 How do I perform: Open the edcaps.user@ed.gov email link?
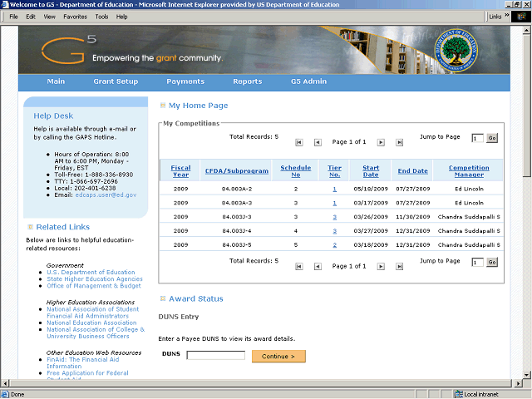tap(106, 195)
